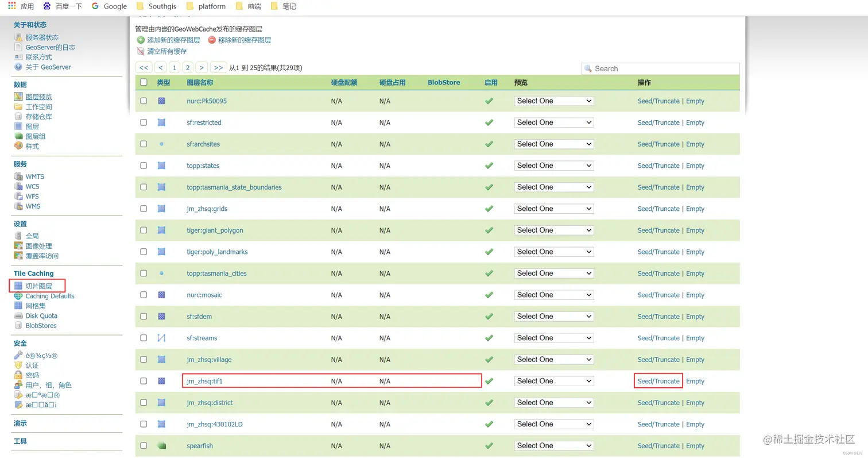Image resolution: width=868 pixels, height=458 pixels.
Task: Jump to last page with >> button
Action: pos(218,68)
